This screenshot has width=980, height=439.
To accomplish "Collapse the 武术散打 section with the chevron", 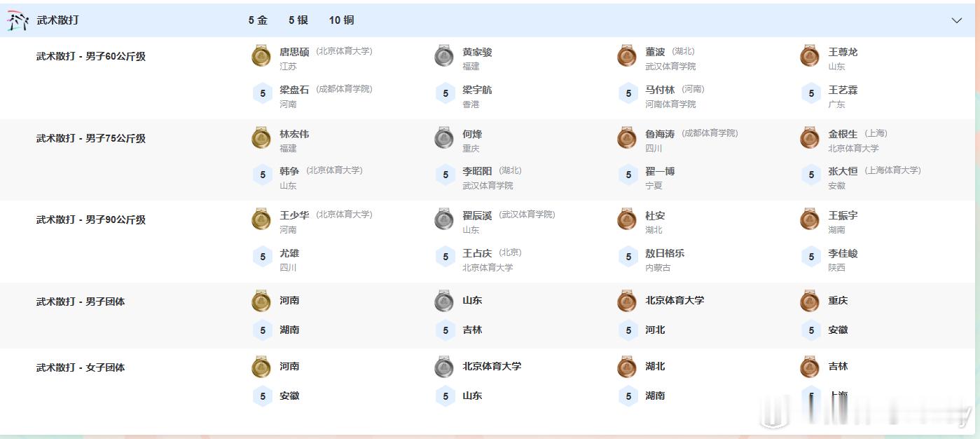I will 955,20.
